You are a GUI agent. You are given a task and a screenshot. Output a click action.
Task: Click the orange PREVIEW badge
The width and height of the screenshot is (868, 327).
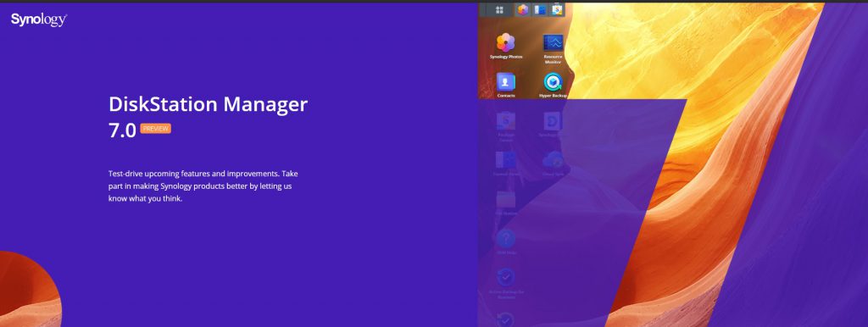(156, 129)
